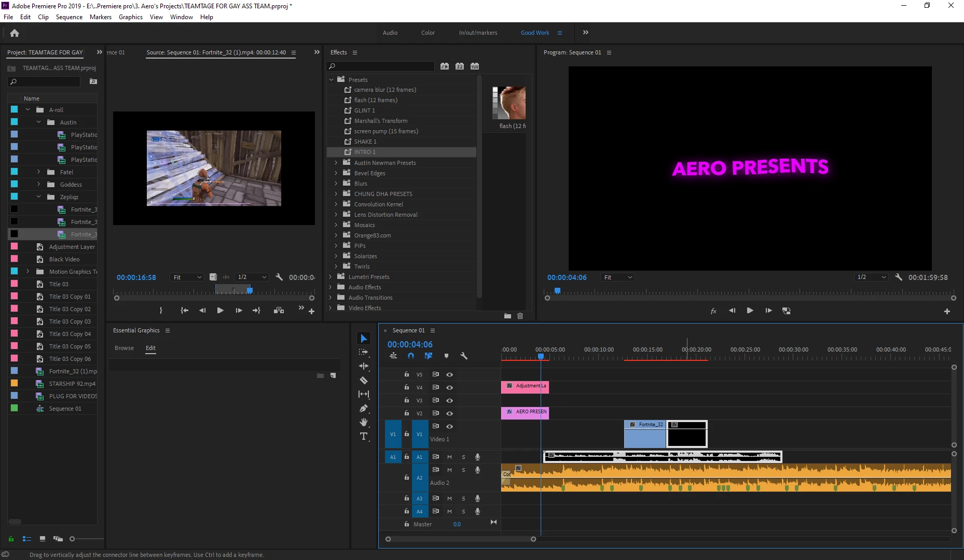Click the A-roll bin cyan label color
The image size is (964, 560).
point(14,109)
